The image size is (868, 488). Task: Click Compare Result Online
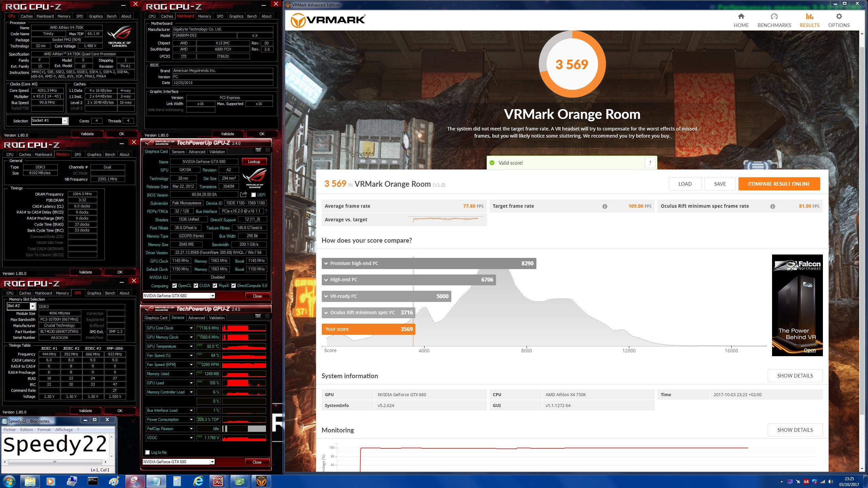coord(779,184)
